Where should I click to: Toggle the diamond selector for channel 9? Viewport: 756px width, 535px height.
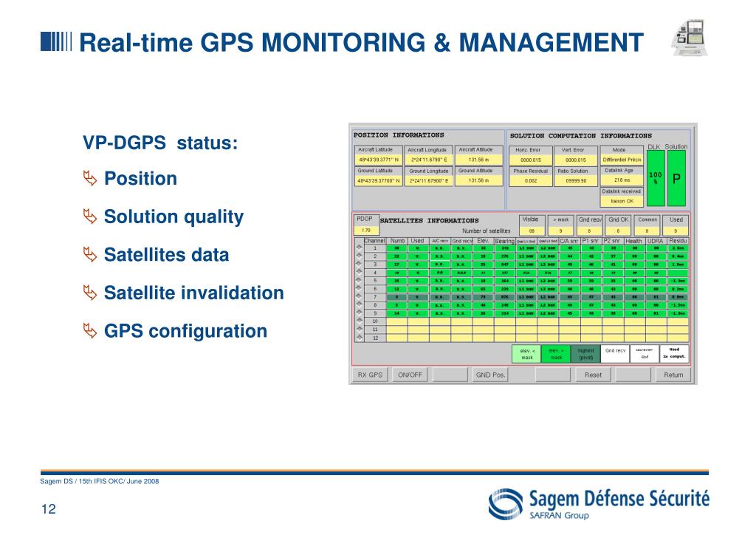[359, 313]
